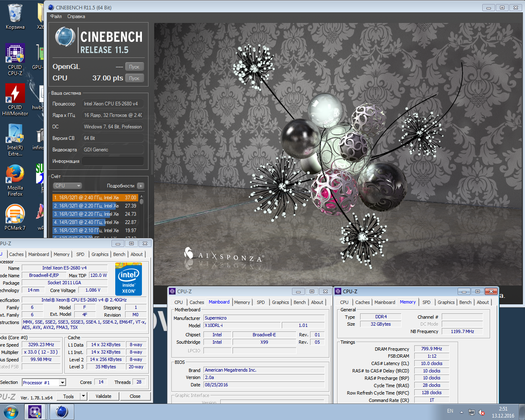Select About tab in middle CPU-Z window

tap(317, 302)
